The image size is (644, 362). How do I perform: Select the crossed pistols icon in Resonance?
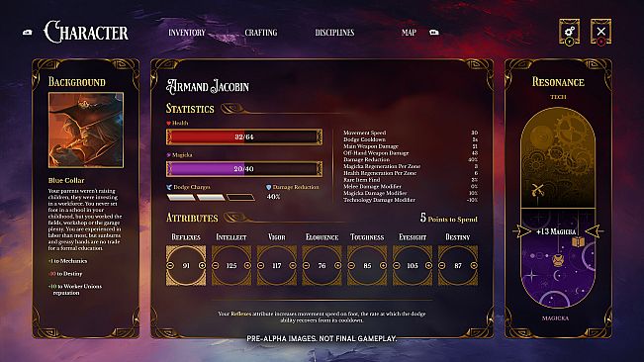click(x=537, y=190)
